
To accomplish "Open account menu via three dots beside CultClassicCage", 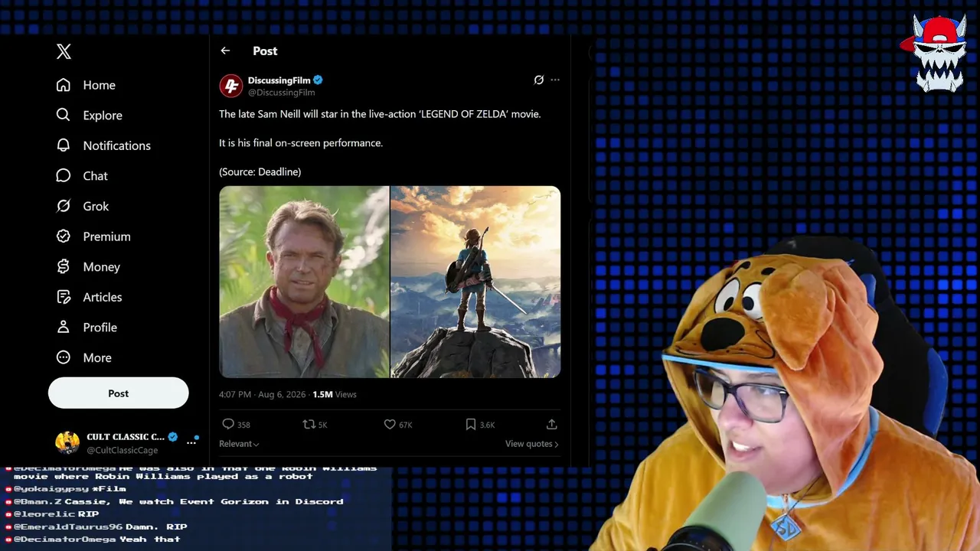I will pyautogui.click(x=191, y=442).
